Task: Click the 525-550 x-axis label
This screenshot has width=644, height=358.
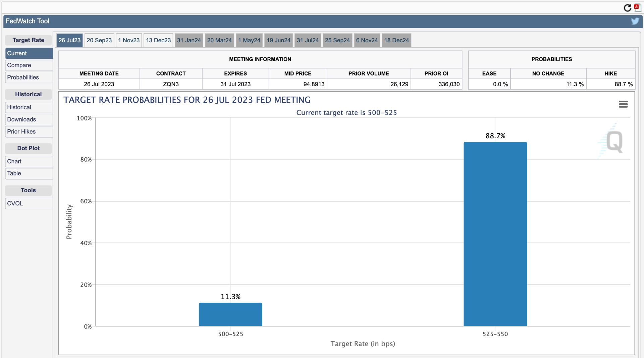Action: 495,334
